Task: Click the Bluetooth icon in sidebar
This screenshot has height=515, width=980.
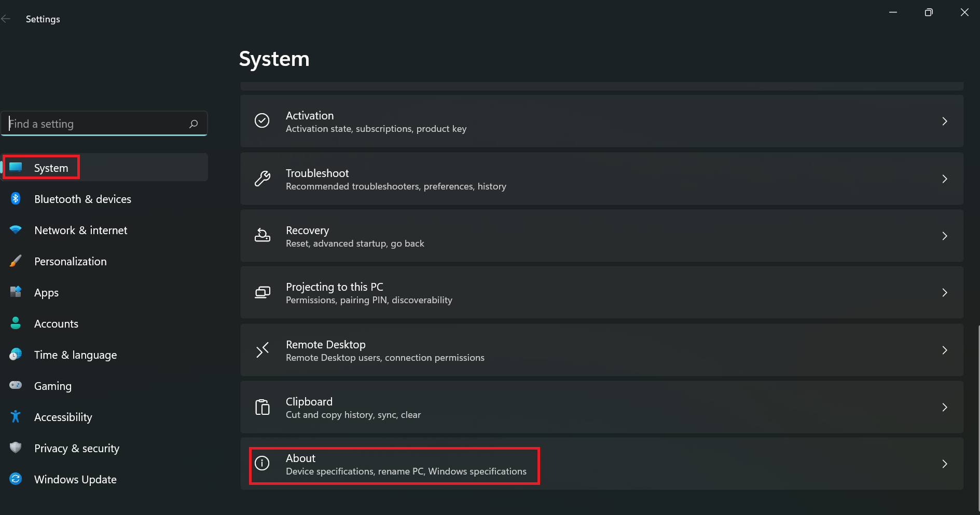Action: [16, 198]
